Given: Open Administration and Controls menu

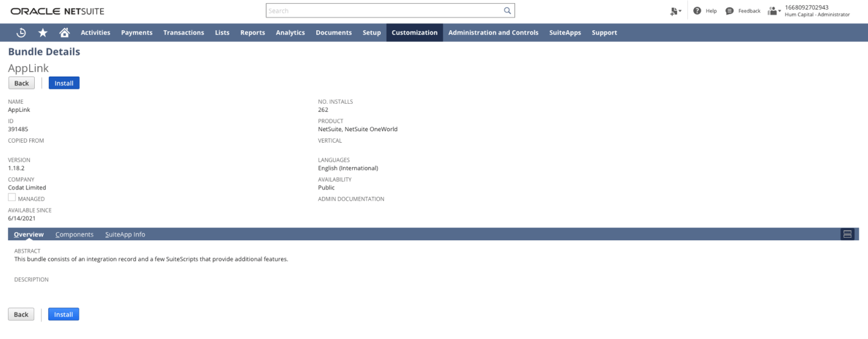Looking at the screenshot, I should 493,33.
